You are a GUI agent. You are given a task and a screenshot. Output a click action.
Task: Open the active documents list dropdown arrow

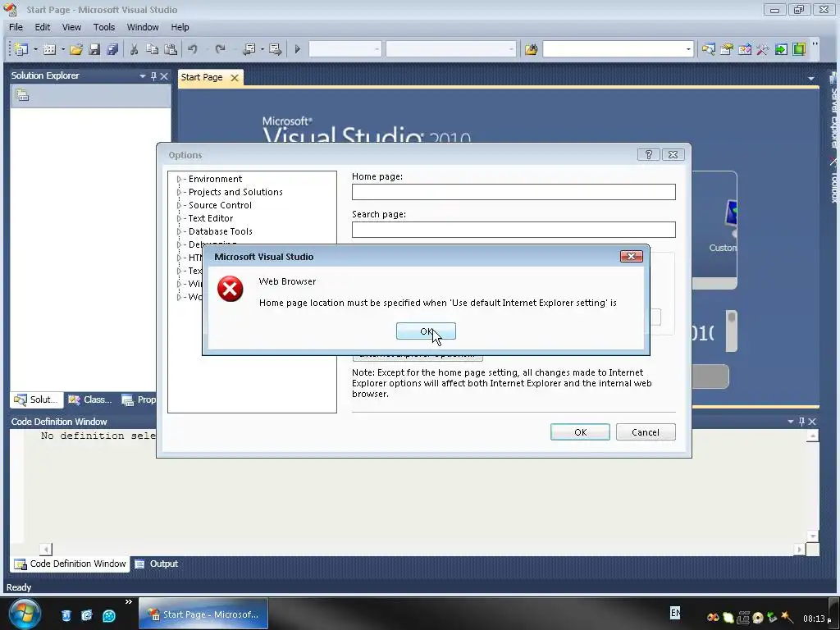[x=811, y=78]
